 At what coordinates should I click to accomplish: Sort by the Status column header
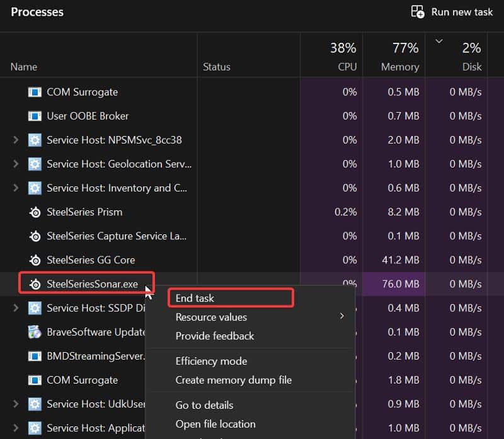point(216,67)
